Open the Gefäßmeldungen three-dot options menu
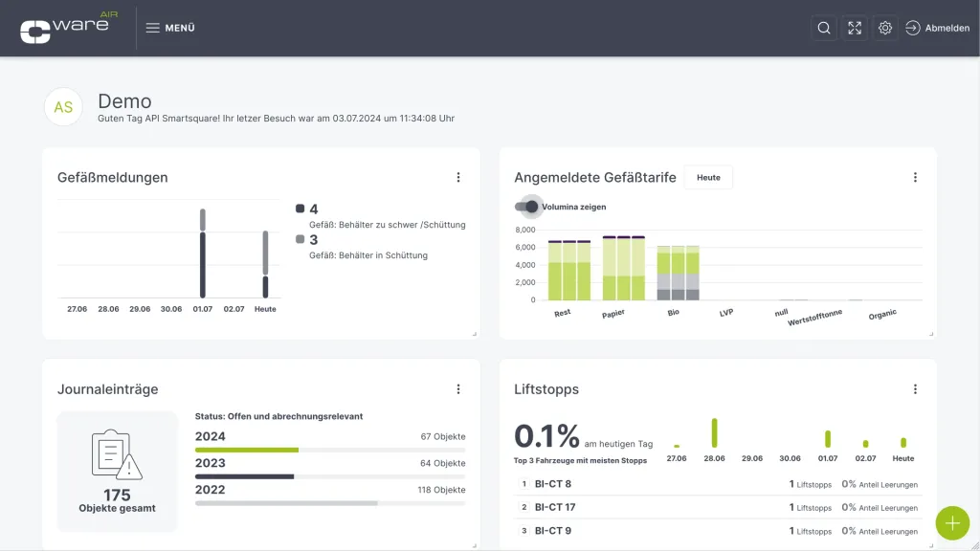 [458, 177]
